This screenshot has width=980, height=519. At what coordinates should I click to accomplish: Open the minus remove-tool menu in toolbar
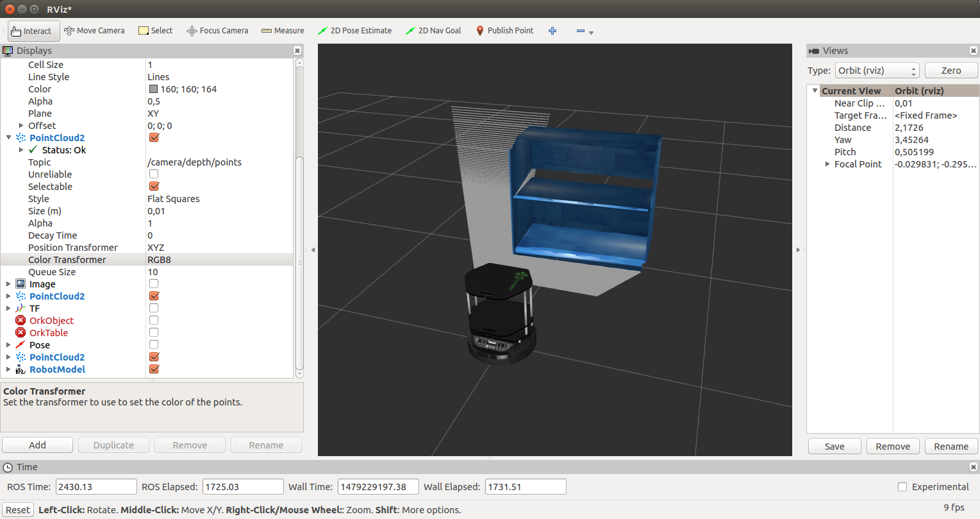point(584,31)
